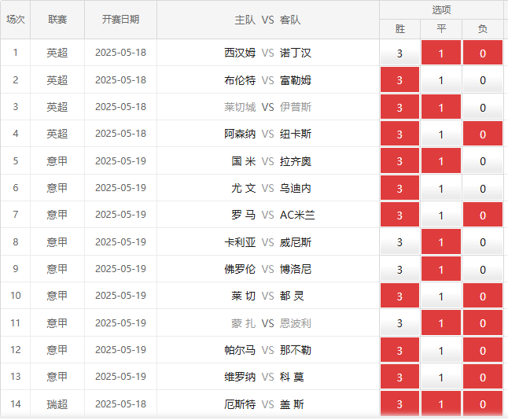Toggle loss (0) for 罗马 VS AC米兰

pyautogui.click(x=483, y=215)
